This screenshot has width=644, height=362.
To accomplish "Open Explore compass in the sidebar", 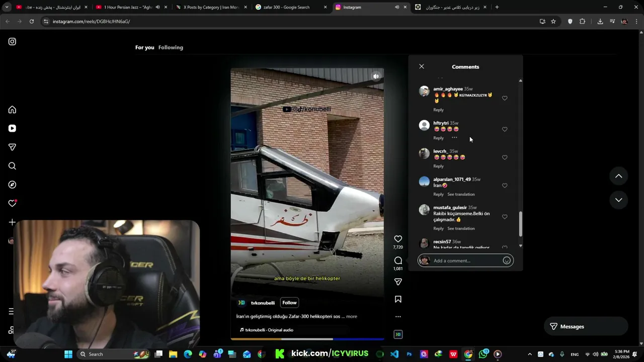I will 12,185.
